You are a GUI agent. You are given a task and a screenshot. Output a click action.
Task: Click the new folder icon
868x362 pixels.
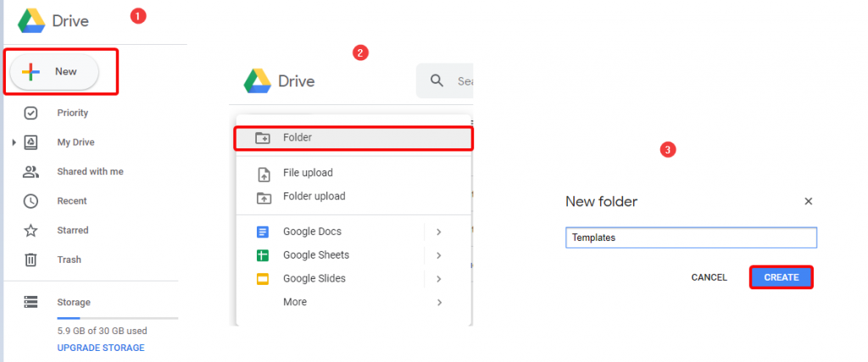pyautogui.click(x=263, y=138)
